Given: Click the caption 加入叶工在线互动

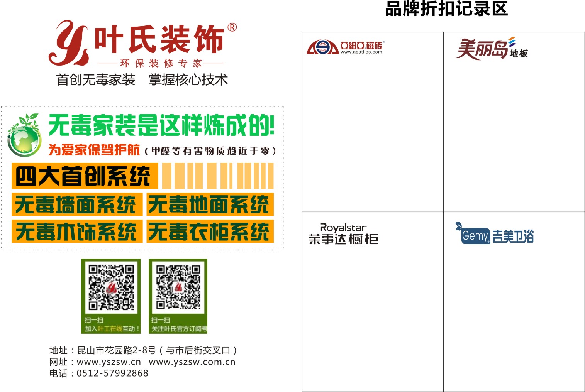Looking at the screenshot, I should 112,329.
